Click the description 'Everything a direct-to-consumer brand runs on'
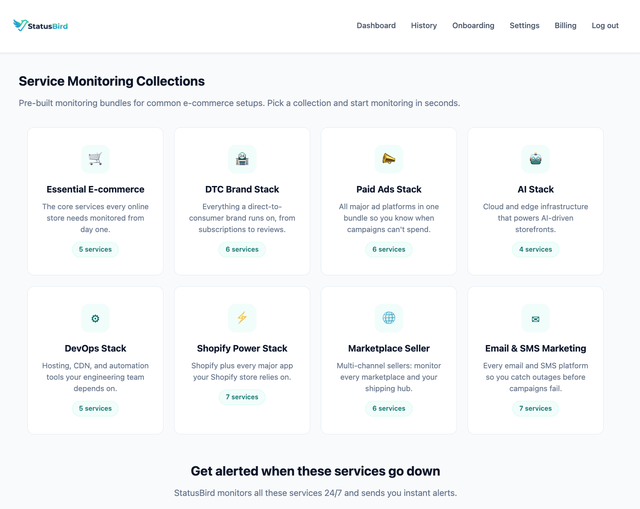Image resolution: width=640 pixels, height=509 pixels. (242, 218)
